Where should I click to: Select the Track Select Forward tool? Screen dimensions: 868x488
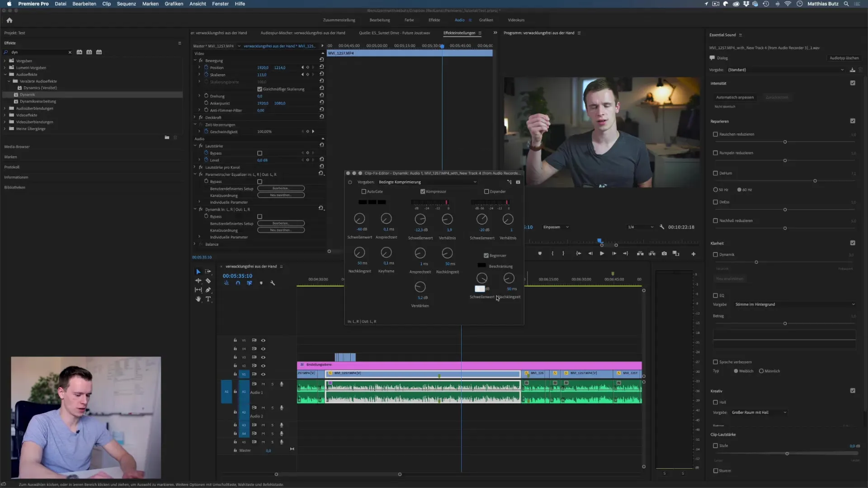pyautogui.click(x=208, y=272)
